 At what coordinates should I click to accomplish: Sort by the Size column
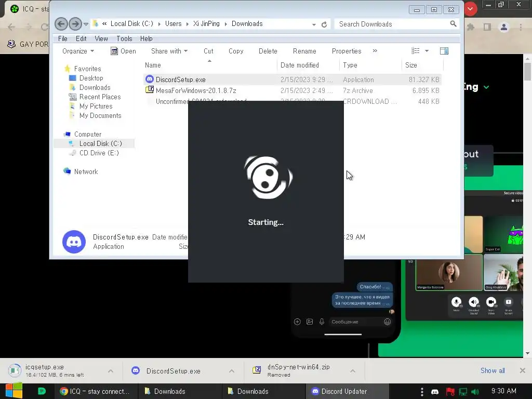tap(423, 65)
